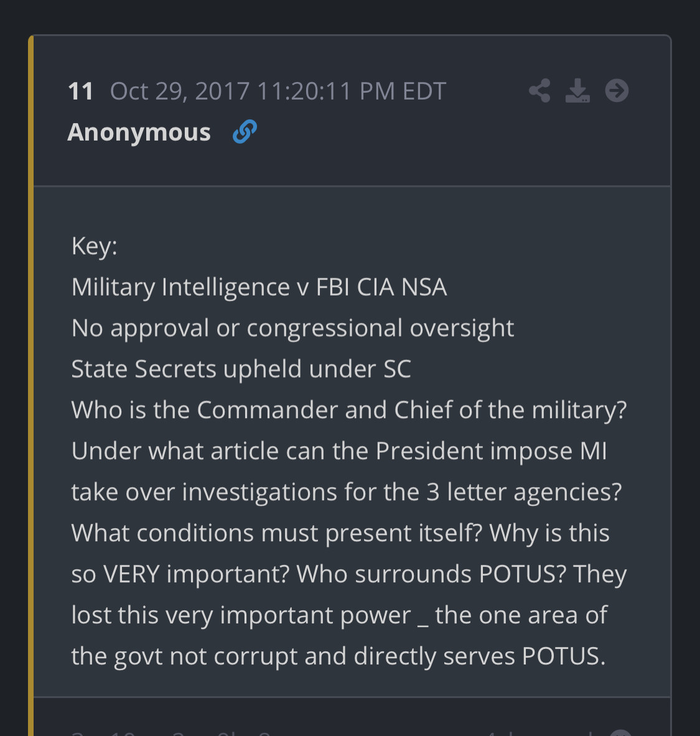The image size is (700, 736).
Task: Click the Anonymous author name
Action: click(x=139, y=132)
